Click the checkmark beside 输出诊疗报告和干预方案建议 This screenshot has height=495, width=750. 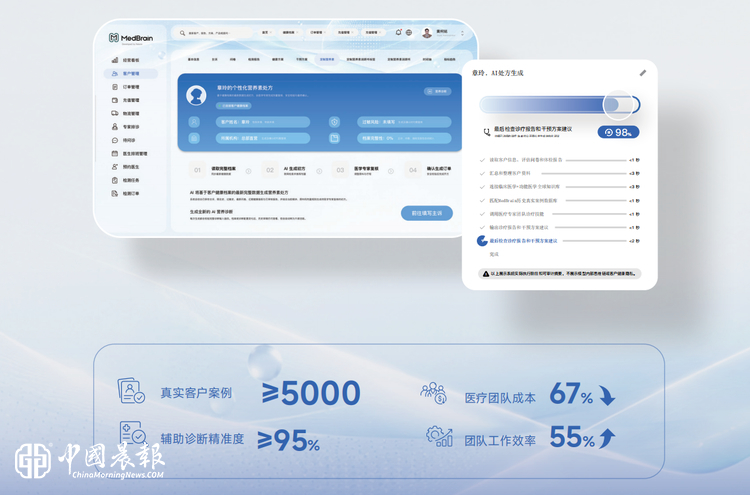coord(482,227)
